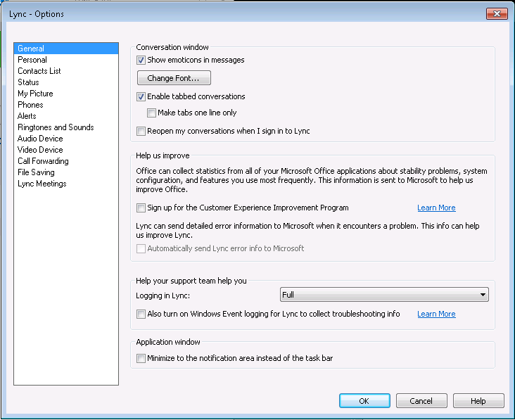Go to My Picture options
This screenshot has height=420, width=515.
66,94
